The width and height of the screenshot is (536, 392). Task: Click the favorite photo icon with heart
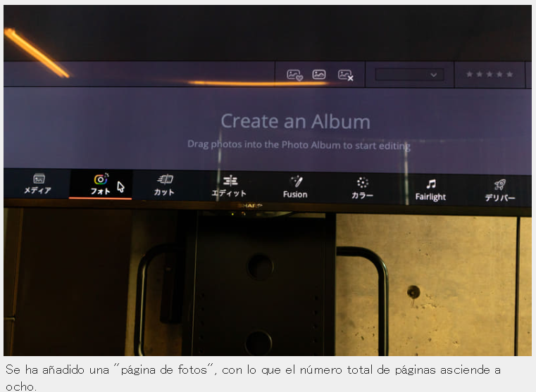click(294, 75)
